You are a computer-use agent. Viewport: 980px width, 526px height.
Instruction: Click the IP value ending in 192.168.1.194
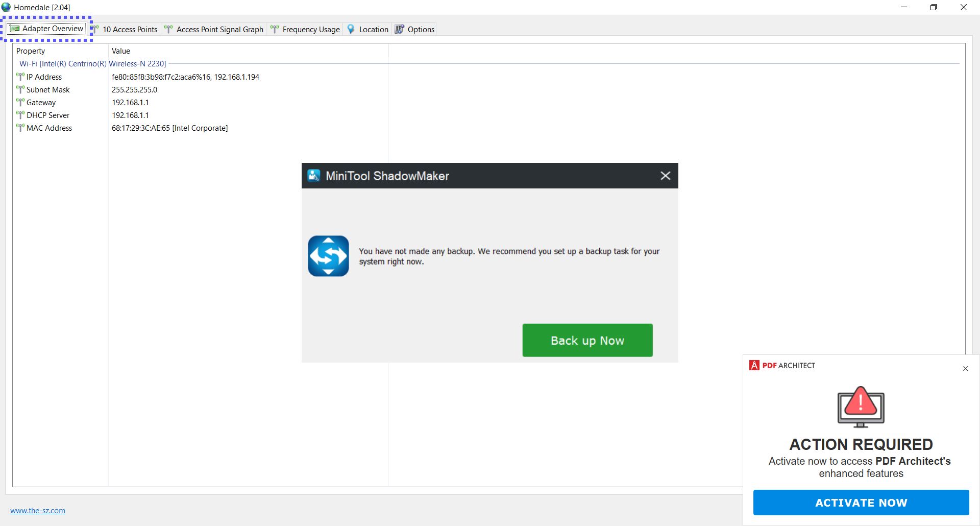coord(185,77)
